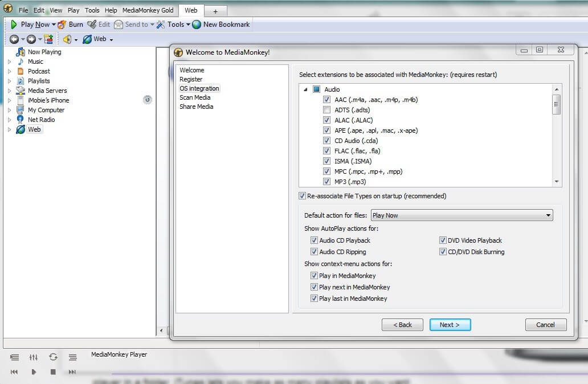Click the folder-up tree icon in the toolbar

(48, 39)
